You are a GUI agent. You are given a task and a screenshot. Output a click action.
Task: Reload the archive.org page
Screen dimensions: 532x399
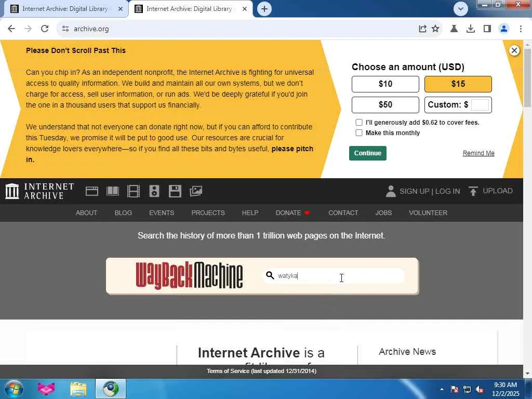45,29
